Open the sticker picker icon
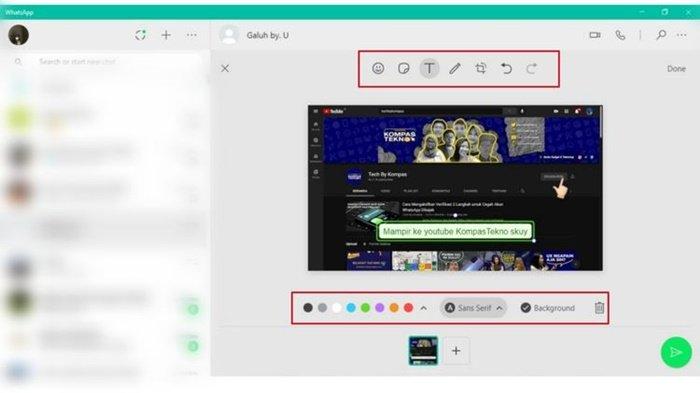This screenshot has height=393, width=700. tap(404, 68)
